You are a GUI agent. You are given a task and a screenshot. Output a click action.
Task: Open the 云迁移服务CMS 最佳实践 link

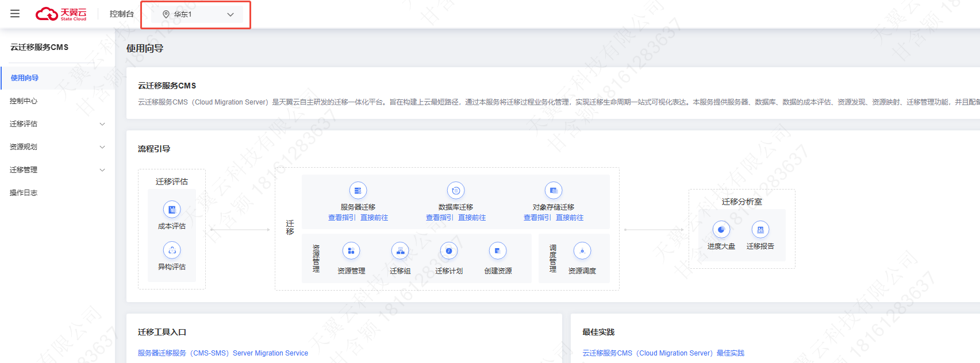tap(663, 353)
